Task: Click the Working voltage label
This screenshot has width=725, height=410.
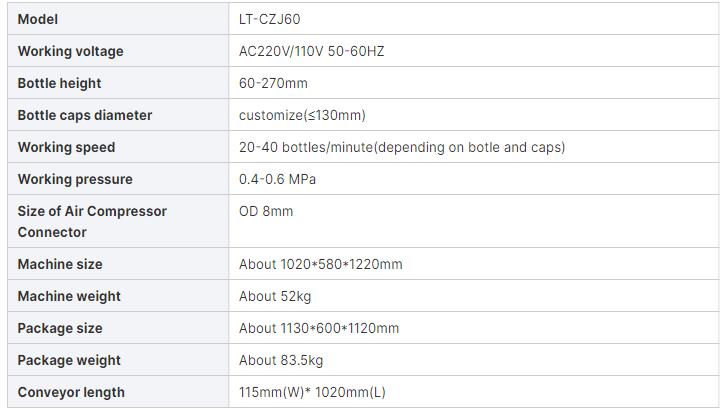Action: [x=71, y=51]
